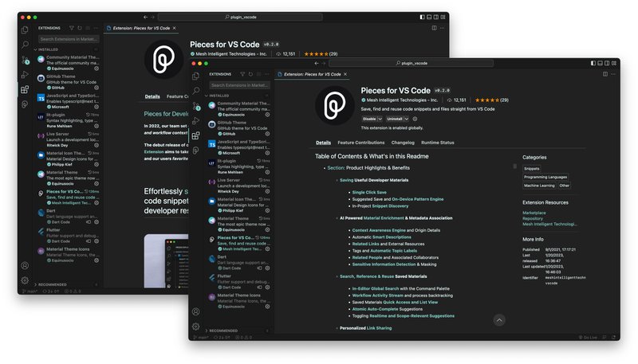Focus Search Extensions field in front window

coord(240,85)
